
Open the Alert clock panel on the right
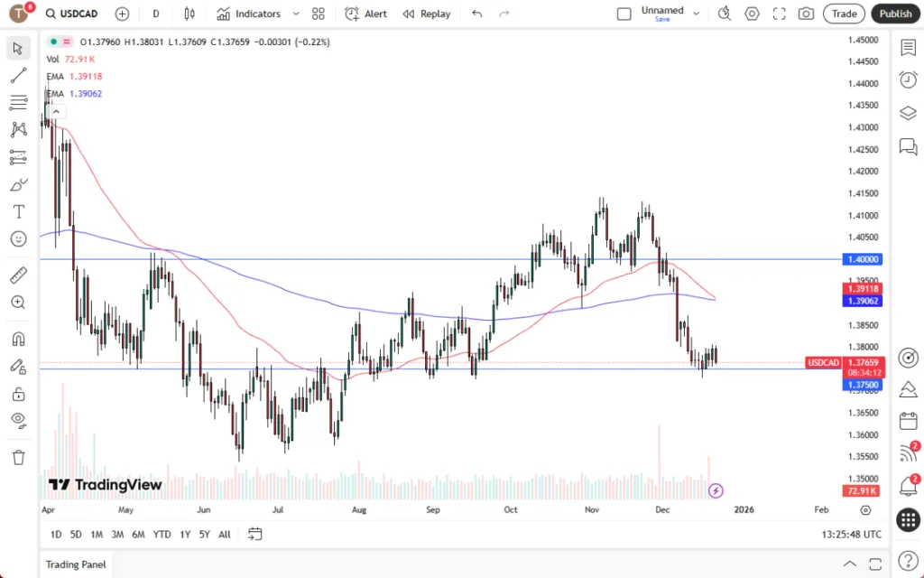(x=908, y=79)
